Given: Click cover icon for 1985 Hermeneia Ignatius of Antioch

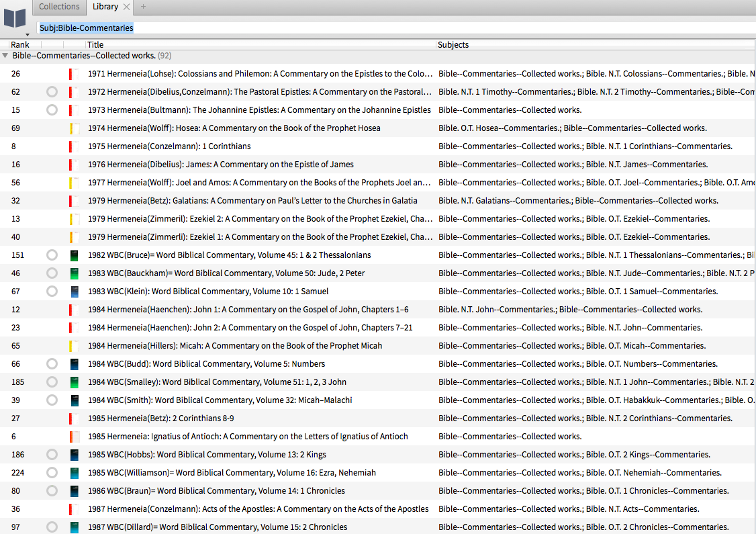Looking at the screenshot, I should point(74,437).
